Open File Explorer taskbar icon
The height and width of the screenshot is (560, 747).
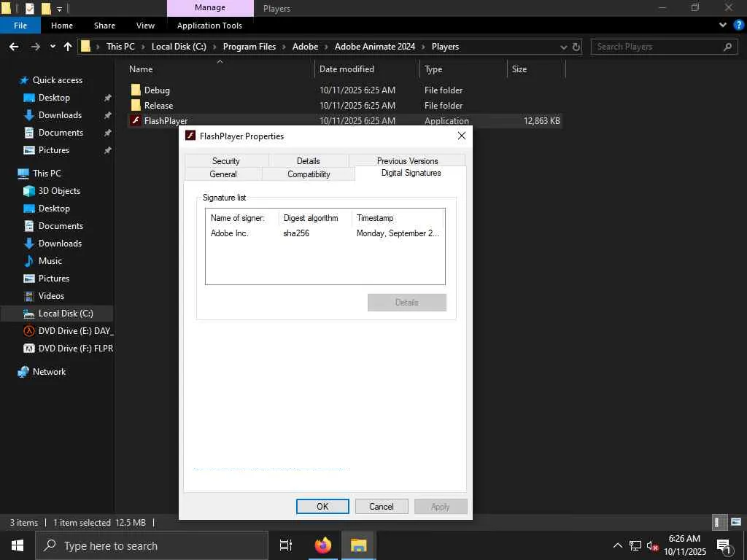click(358, 545)
